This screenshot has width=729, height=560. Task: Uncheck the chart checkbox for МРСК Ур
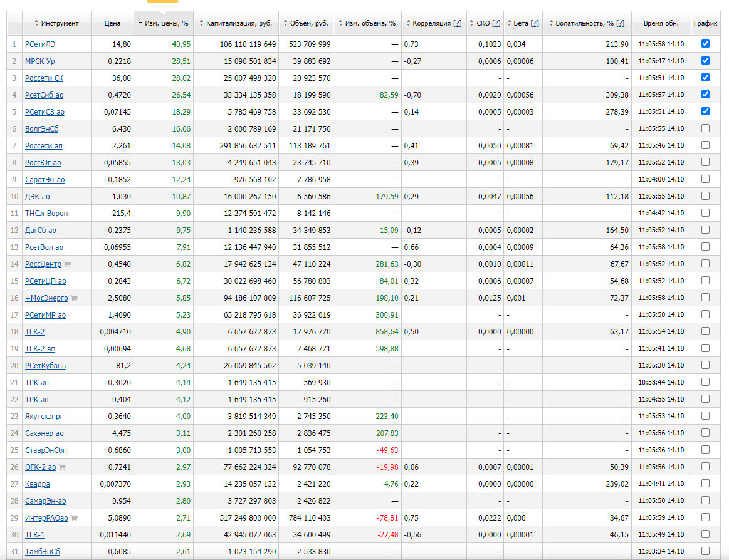tap(705, 60)
